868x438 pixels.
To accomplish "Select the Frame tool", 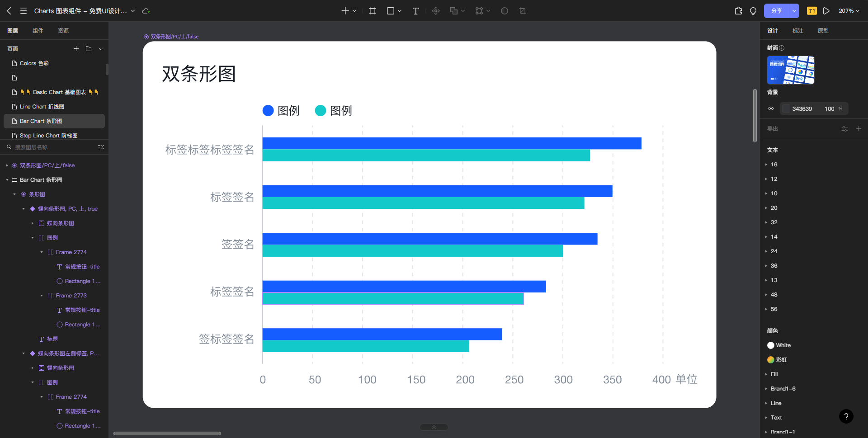I will (373, 11).
